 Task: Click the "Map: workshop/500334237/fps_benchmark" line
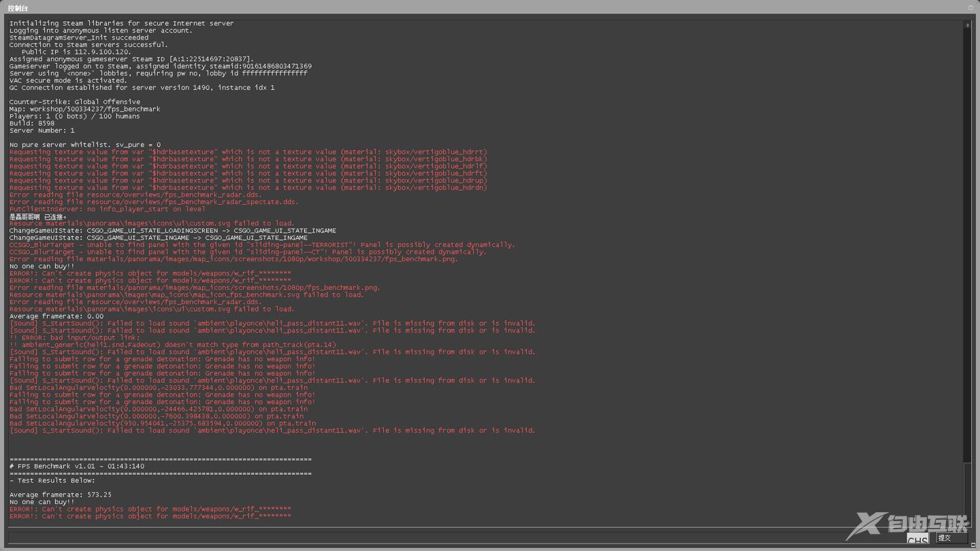point(84,109)
